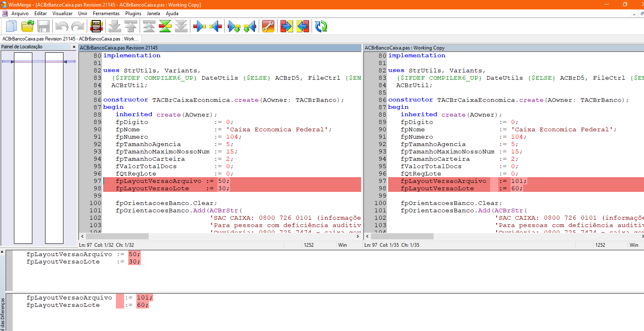Image resolution: width=644 pixels, height=331 pixels.
Task: Click the left pane horizontal scrollbar thumb
Action: tap(117, 236)
